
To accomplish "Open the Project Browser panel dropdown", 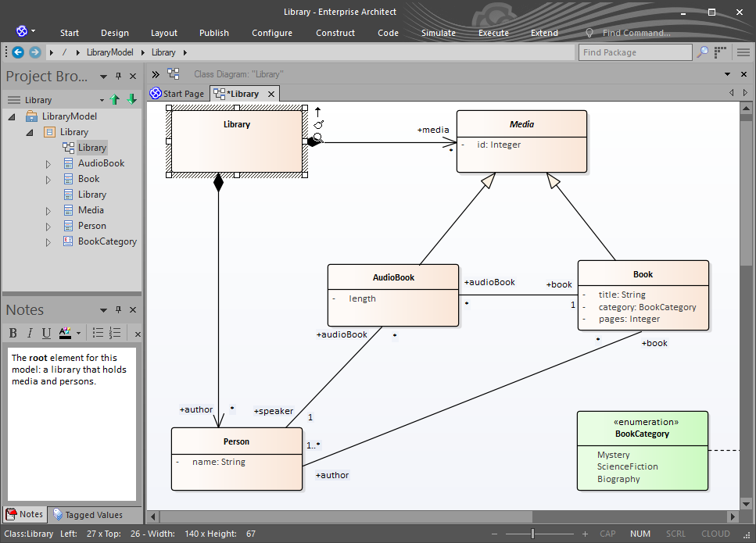I will (x=103, y=77).
